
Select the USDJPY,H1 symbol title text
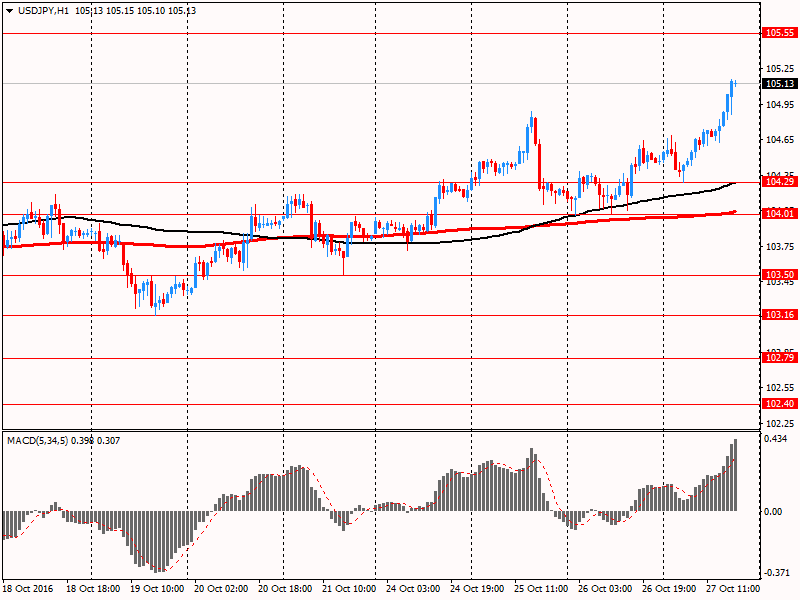43,11
